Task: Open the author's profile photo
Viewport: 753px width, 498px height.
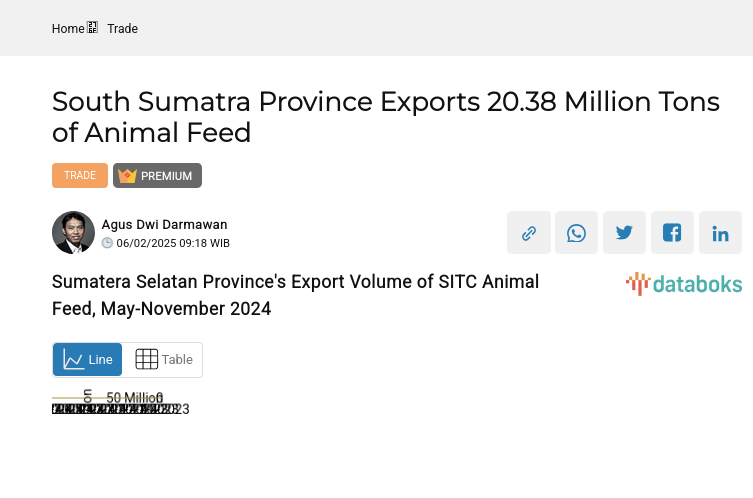Action: click(x=73, y=233)
